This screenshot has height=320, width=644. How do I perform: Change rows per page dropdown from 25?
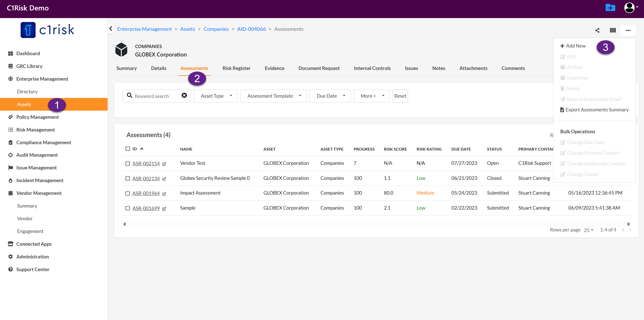click(588, 230)
